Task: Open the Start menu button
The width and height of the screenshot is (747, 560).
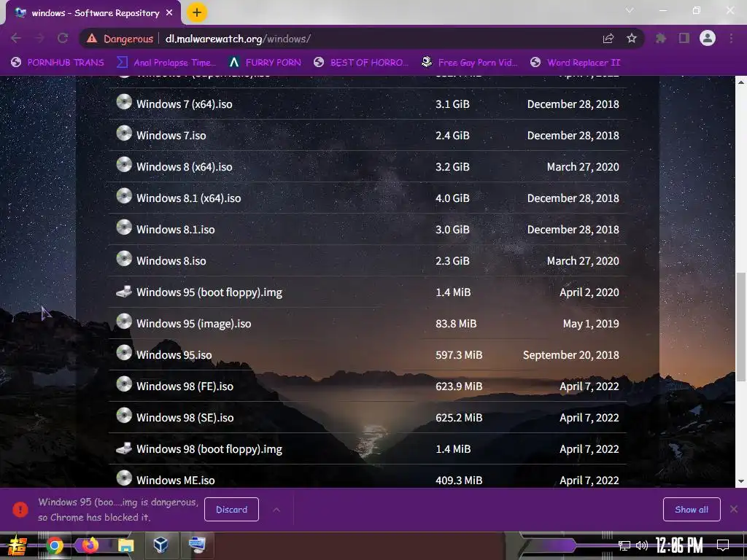Action: click(18, 545)
